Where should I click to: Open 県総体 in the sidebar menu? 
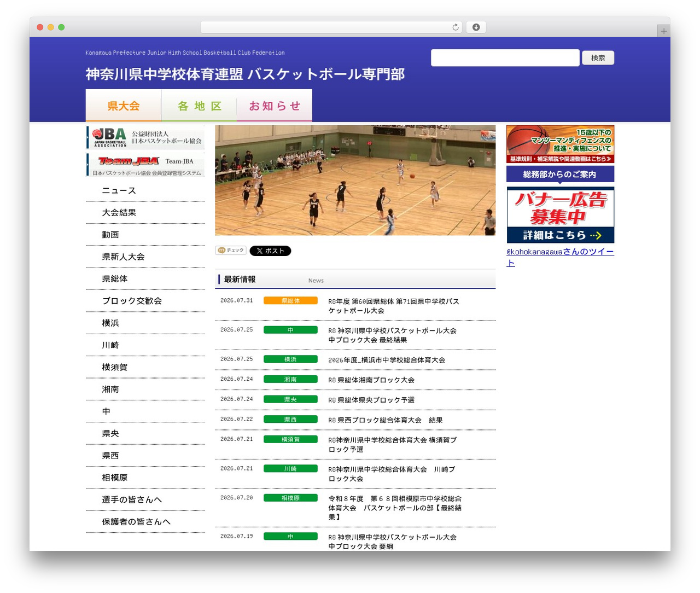(145, 279)
